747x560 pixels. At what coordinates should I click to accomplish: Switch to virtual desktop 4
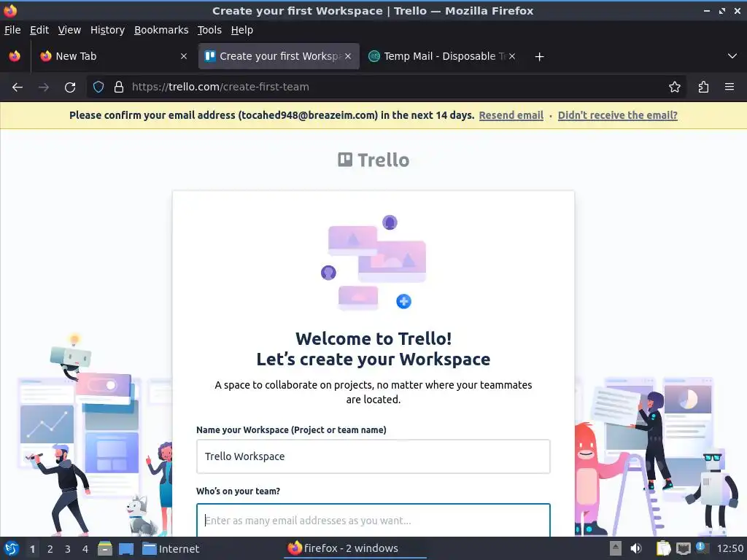pos(85,549)
